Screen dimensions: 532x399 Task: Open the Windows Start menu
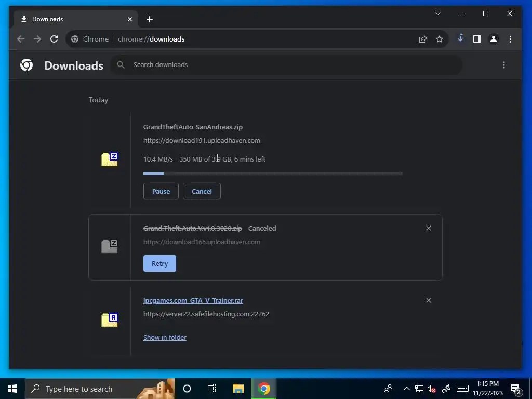12,389
